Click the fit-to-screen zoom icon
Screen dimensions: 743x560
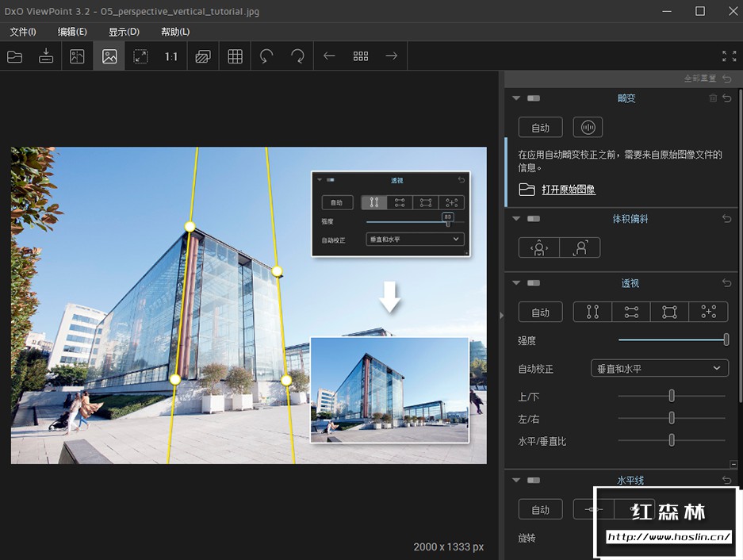coord(140,56)
